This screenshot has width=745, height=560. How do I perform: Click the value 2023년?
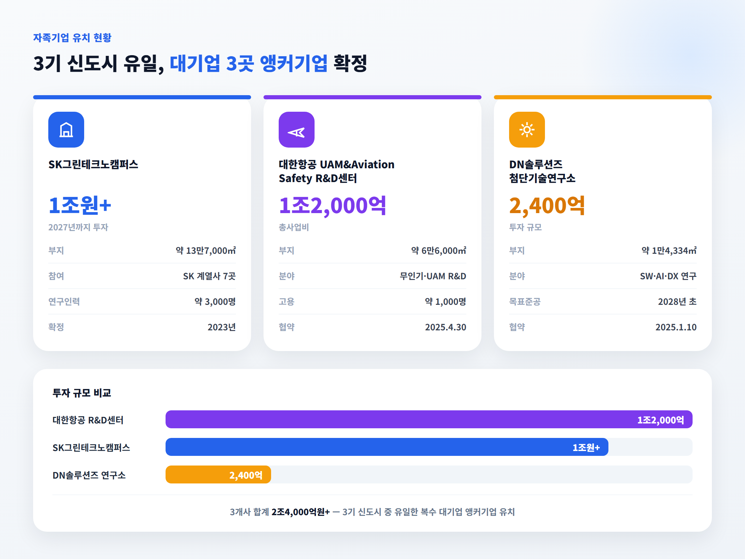click(x=222, y=327)
